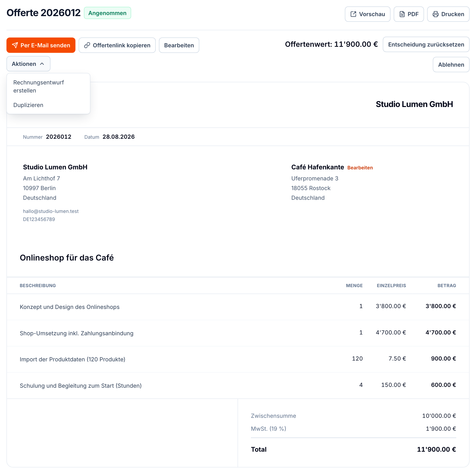Image resolution: width=476 pixels, height=474 pixels.
Task: Click the unit price 7.50 €
Action: click(x=397, y=359)
